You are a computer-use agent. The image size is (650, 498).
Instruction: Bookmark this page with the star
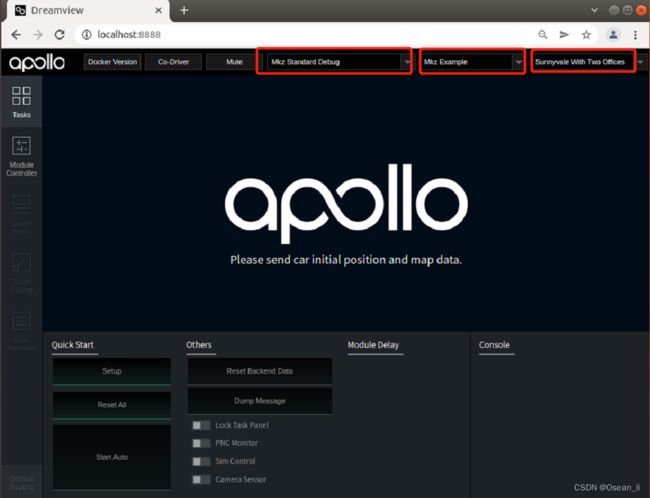pyautogui.click(x=586, y=35)
